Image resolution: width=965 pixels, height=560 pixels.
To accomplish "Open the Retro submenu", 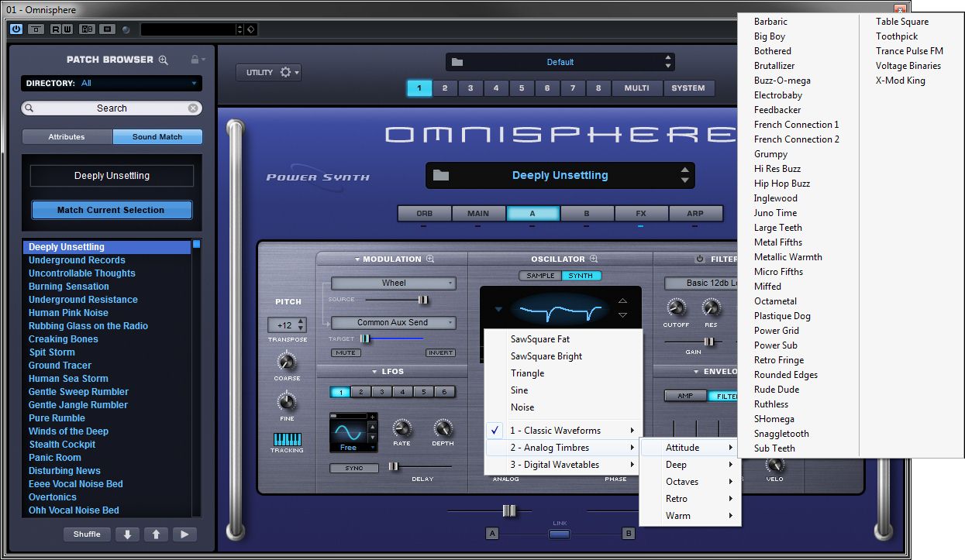I will (x=690, y=499).
